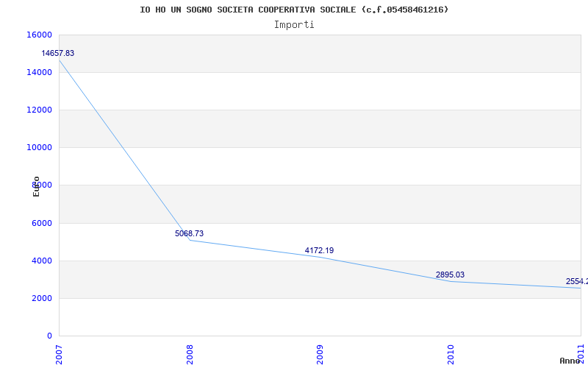Click the chart title IO HO UN SOGNO

(x=294, y=10)
